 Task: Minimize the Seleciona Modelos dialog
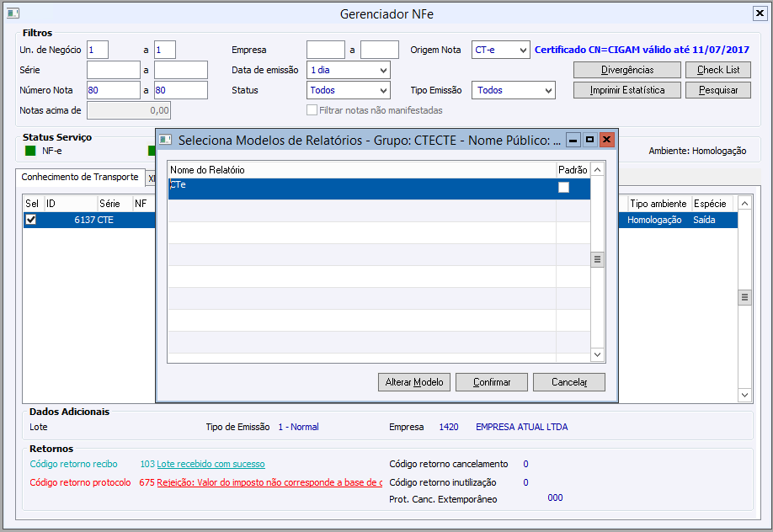(573, 140)
